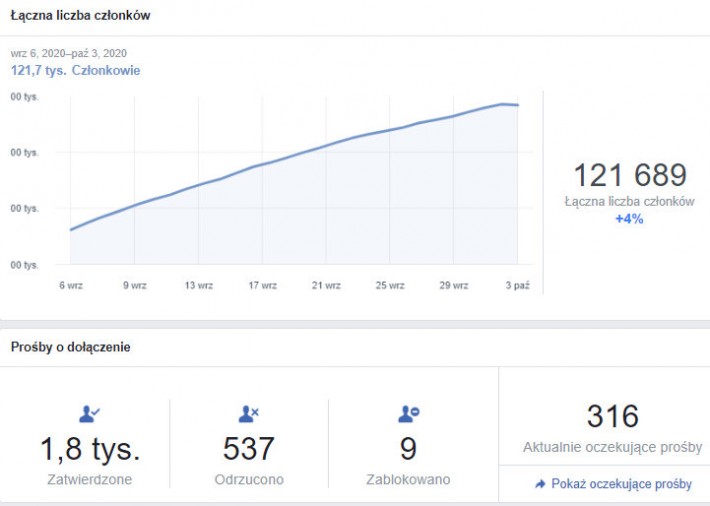The image size is (710, 506).
Task: Click the 121 689 total members figure
Action: pyautogui.click(x=629, y=176)
